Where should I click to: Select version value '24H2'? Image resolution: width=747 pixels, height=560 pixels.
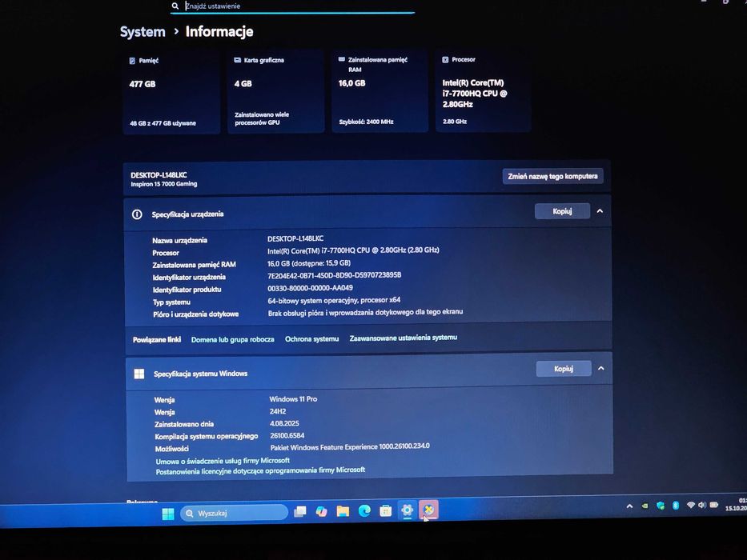point(278,411)
